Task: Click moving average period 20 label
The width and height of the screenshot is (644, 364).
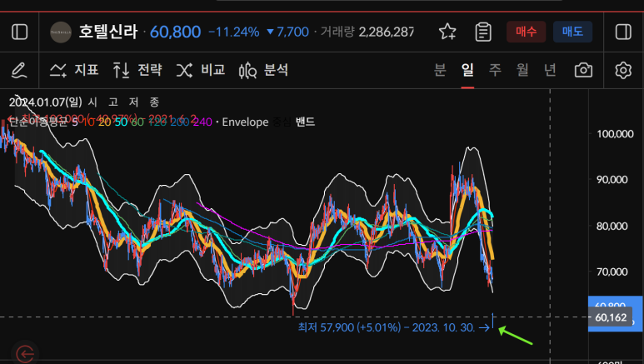Action: coord(105,122)
